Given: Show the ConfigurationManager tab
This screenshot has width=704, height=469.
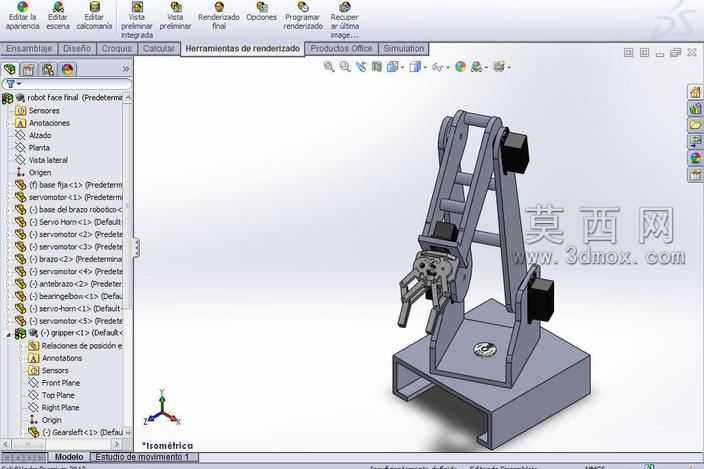Looking at the screenshot, I should click(x=48, y=70).
